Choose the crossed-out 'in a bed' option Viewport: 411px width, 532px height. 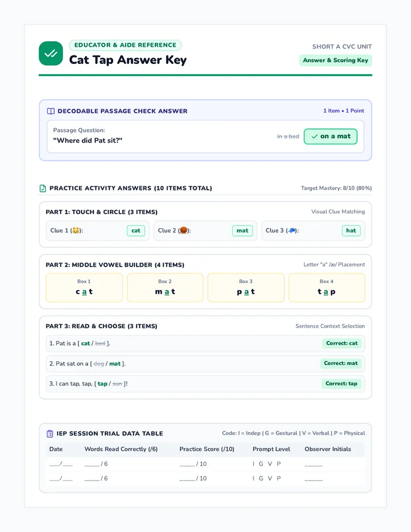[x=288, y=136]
